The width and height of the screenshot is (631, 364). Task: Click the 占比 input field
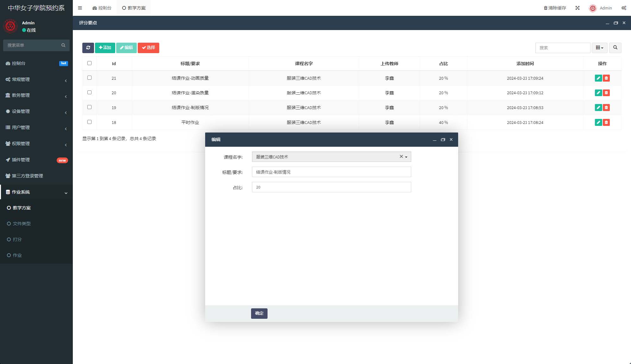point(331,187)
